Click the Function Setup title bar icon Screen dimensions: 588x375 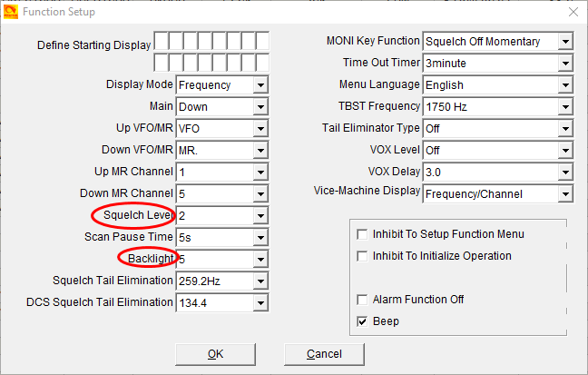coord(11,12)
